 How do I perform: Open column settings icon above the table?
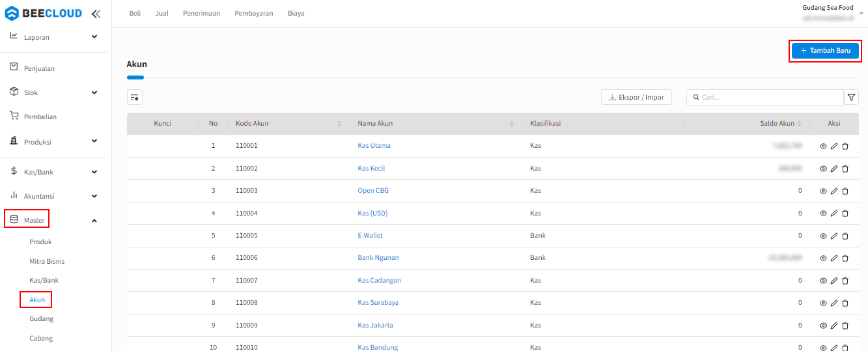coord(135,97)
